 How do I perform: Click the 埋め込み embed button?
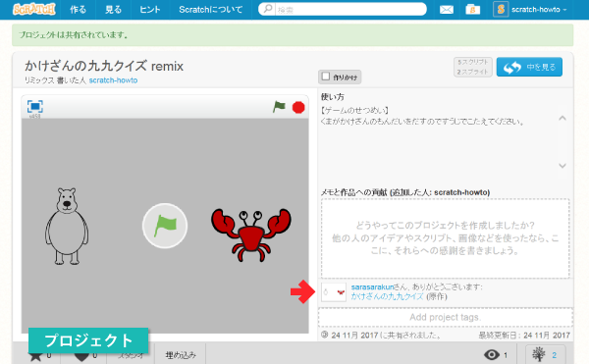click(181, 355)
